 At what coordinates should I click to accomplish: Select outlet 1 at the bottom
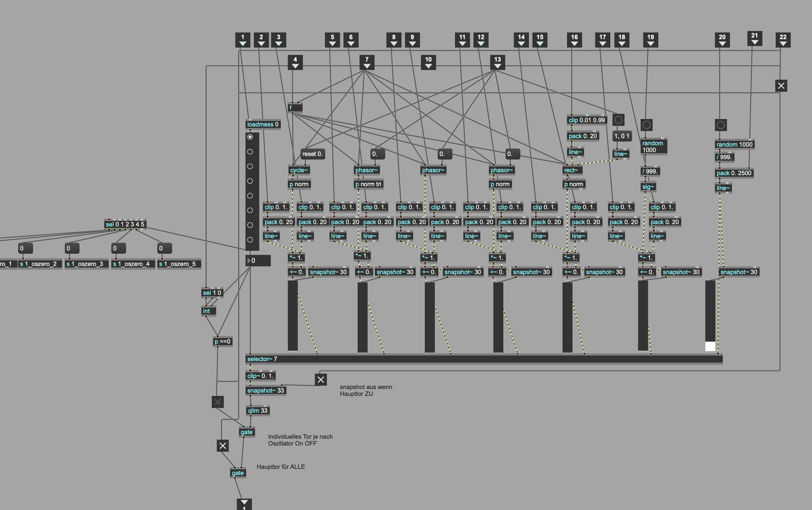(x=244, y=504)
